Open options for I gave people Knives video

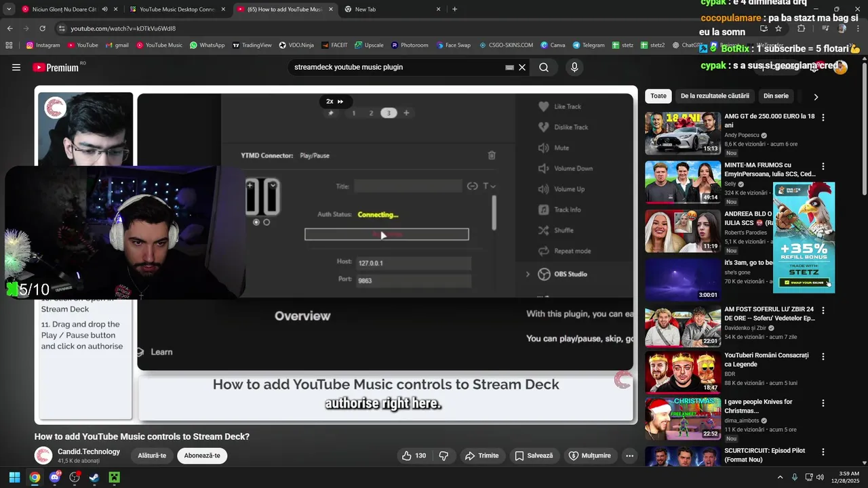(823, 403)
